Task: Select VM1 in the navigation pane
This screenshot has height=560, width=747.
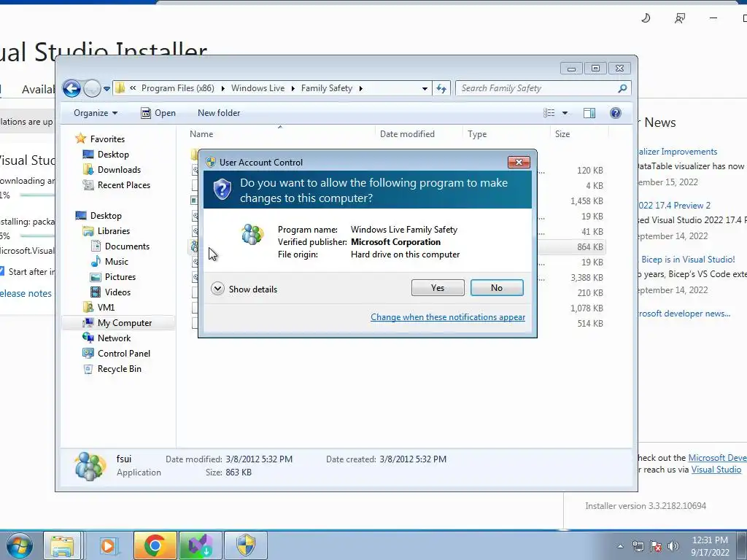Action: [106, 308]
